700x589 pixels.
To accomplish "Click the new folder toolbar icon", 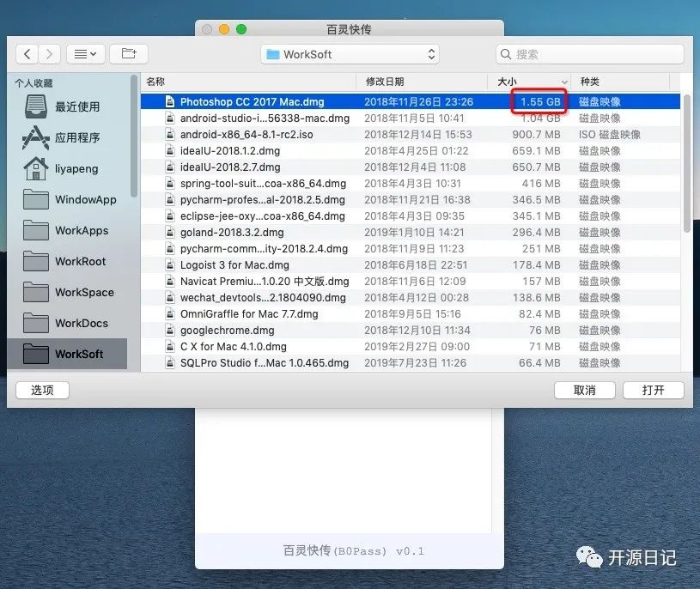I will [x=127, y=53].
